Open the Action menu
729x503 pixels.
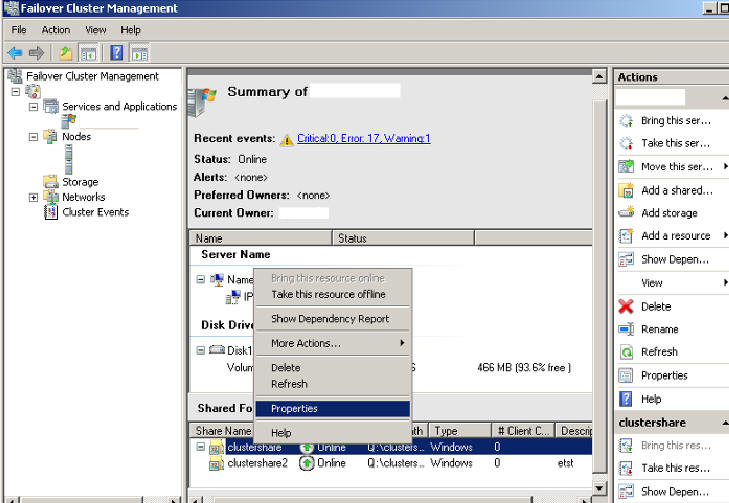point(56,30)
